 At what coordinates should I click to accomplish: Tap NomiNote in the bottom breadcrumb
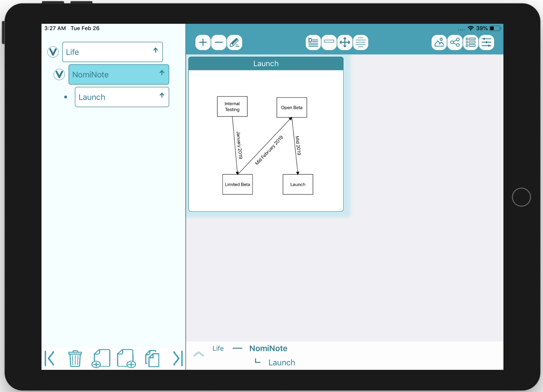pos(268,348)
